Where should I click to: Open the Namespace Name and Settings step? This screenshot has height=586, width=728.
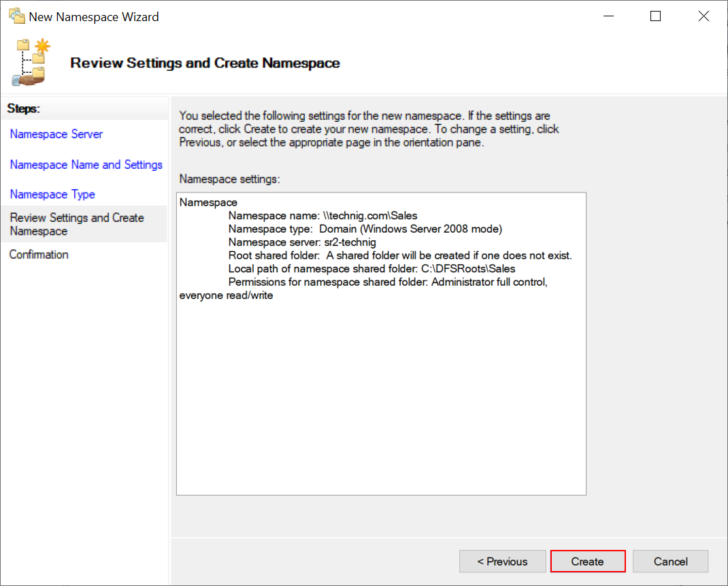[x=86, y=164]
